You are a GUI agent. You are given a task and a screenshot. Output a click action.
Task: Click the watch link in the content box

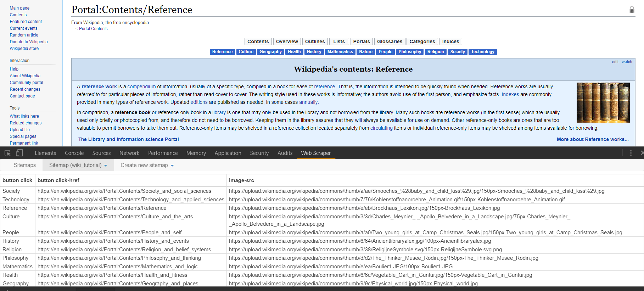[627, 62]
